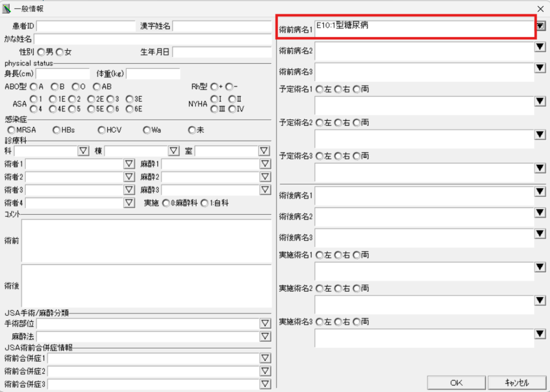The width and height of the screenshot is (550, 392).
Task: Expand the 術前合併症1 dropdown
Action: pos(265,358)
